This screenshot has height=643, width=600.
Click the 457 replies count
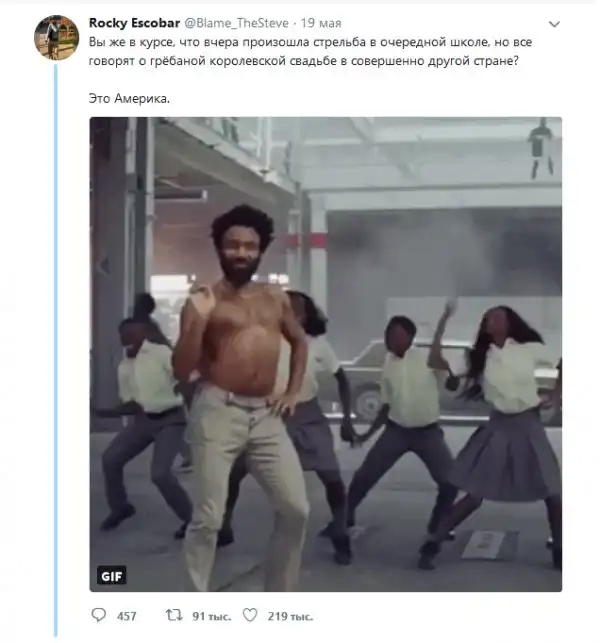point(127,616)
